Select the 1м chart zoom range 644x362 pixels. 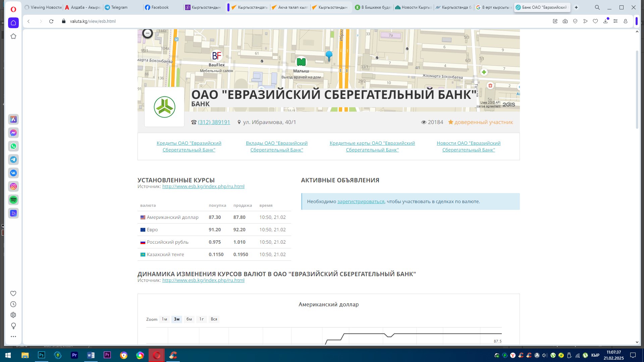tap(164, 319)
